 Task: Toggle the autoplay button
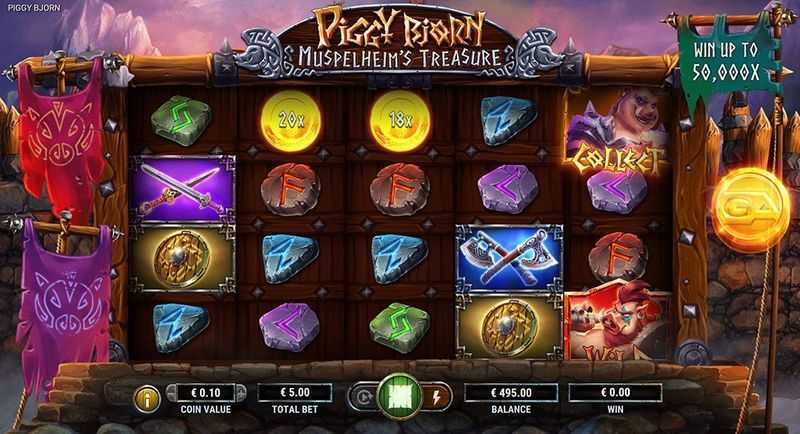364,397
